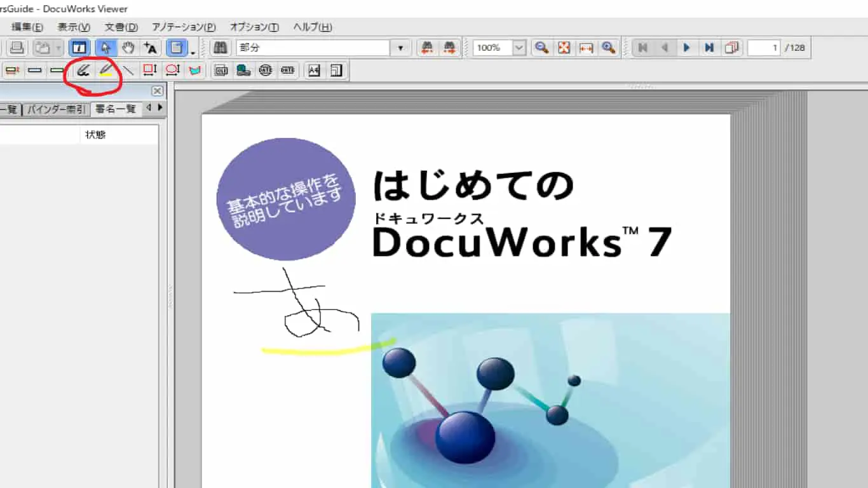
Task: Click the rectangular date stamp icon
Action: tap(287, 70)
